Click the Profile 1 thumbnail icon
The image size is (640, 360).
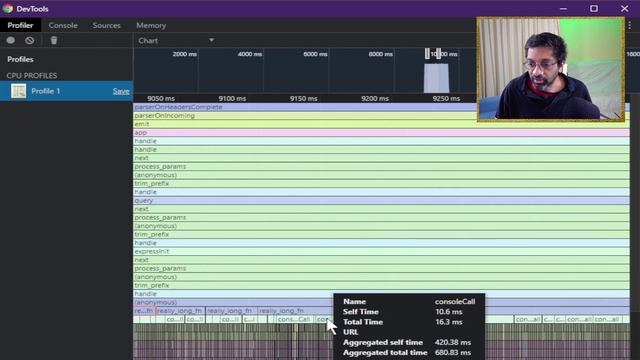pos(18,91)
